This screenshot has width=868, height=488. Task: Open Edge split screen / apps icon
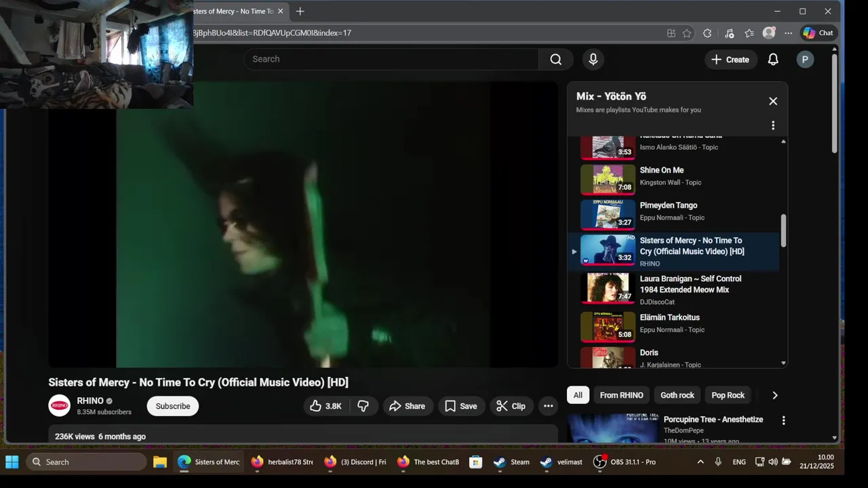click(671, 33)
